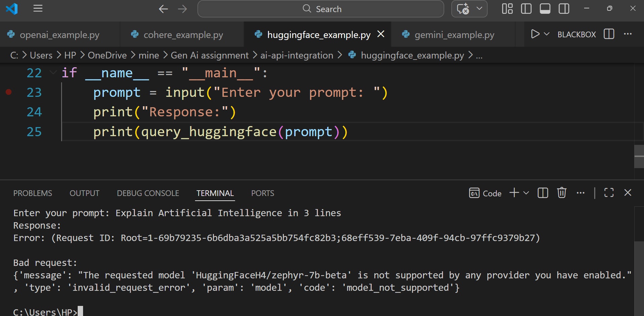Go back with the left arrow

click(163, 9)
